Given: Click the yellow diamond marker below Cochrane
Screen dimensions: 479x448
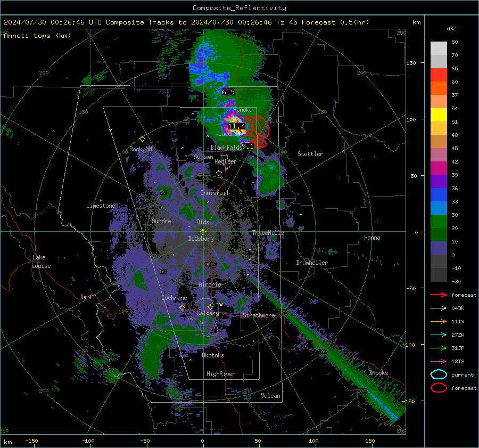Looking at the screenshot, I should pos(182,307).
